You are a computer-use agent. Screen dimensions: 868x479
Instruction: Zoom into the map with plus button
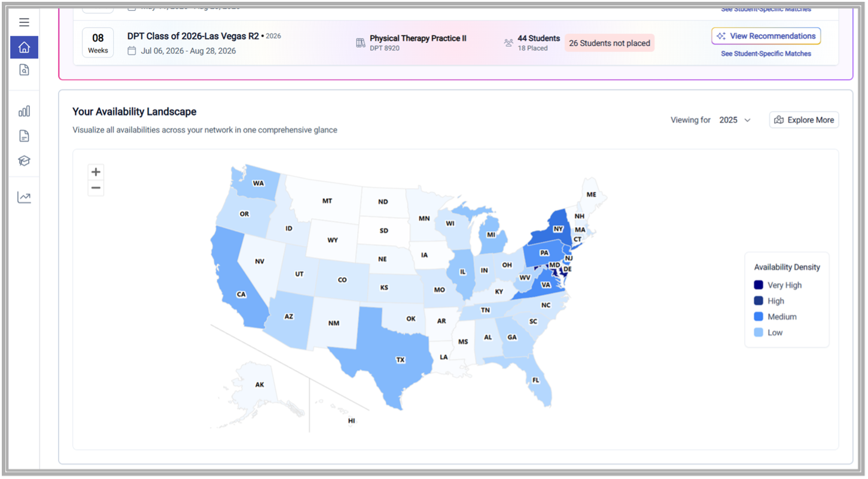pos(95,171)
